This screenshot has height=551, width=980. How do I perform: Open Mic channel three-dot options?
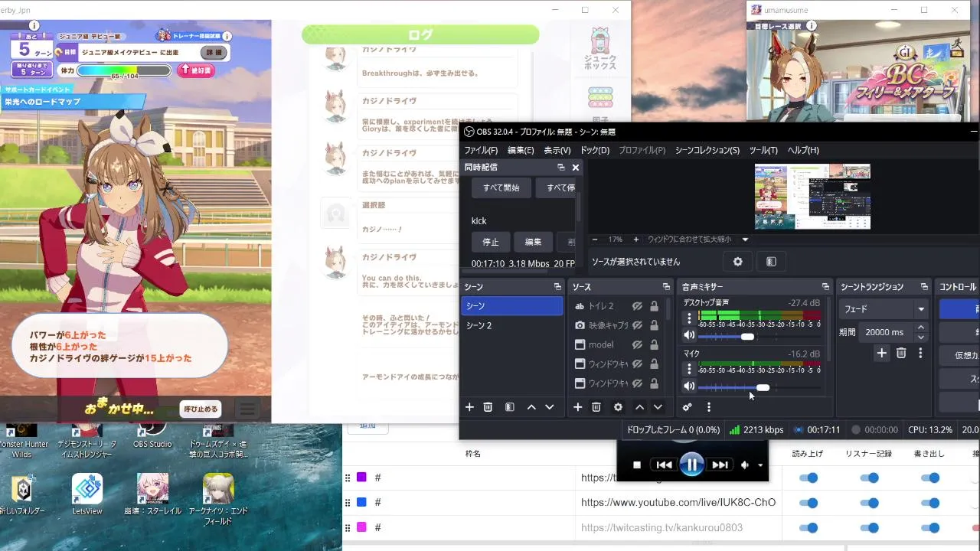click(x=689, y=370)
